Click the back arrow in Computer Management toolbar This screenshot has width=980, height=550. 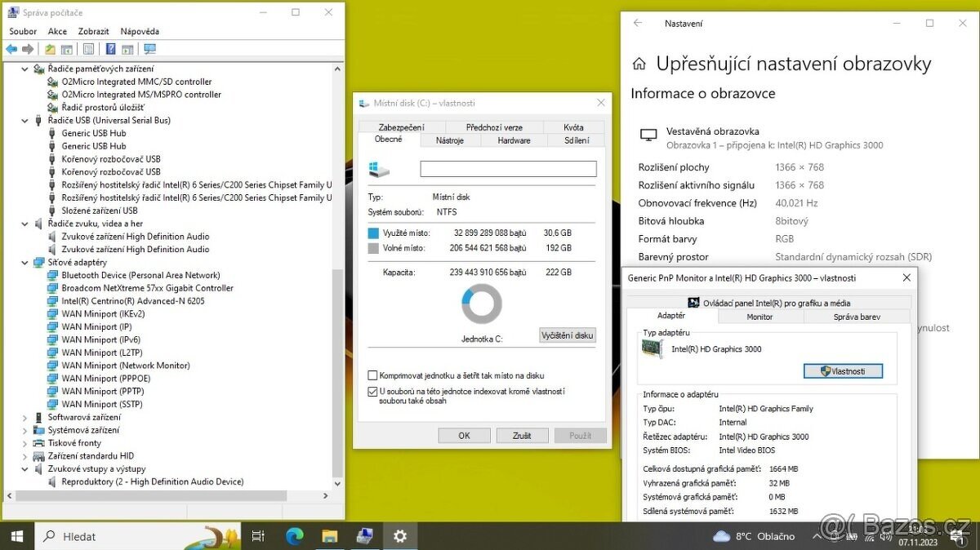pos(11,49)
